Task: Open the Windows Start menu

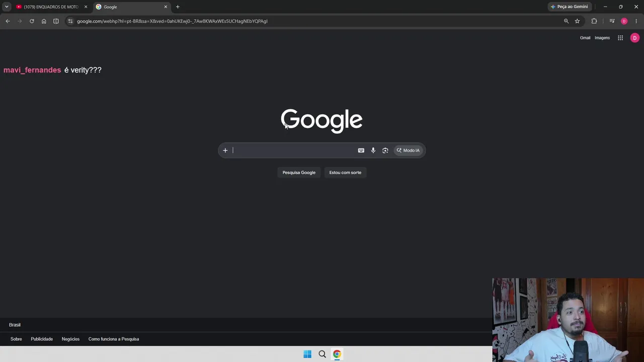Action: 307,354
